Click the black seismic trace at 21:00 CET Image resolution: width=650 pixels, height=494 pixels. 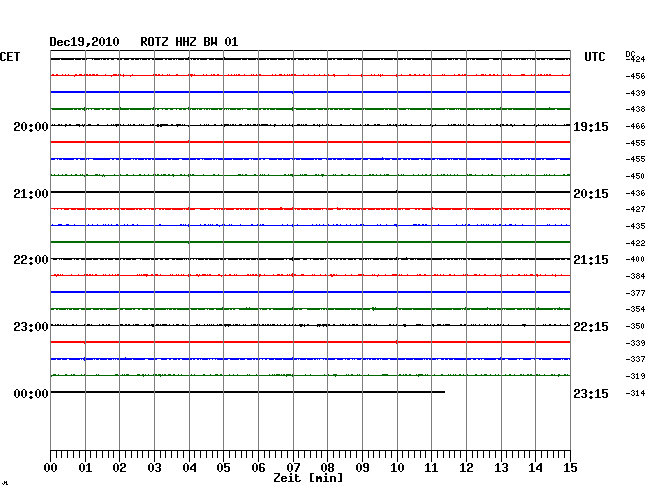[310, 192]
